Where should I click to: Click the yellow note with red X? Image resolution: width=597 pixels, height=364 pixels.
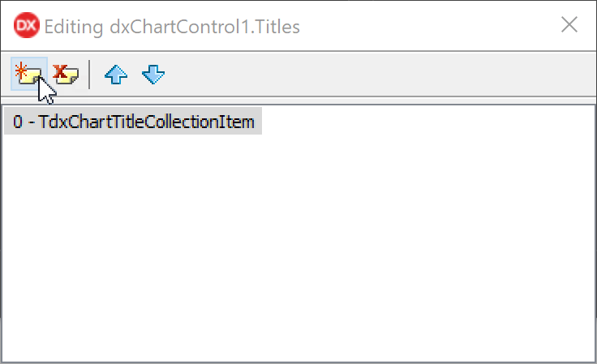[x=66, y=75]
